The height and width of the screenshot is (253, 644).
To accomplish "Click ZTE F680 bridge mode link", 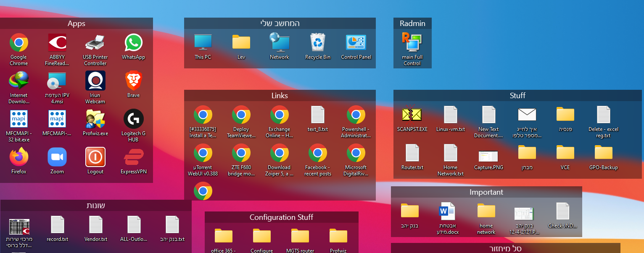I will tap(241, 153).
